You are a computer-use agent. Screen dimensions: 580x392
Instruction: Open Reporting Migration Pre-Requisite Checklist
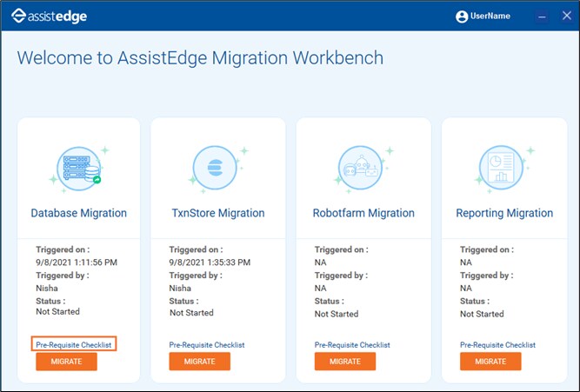click(498, 345)
